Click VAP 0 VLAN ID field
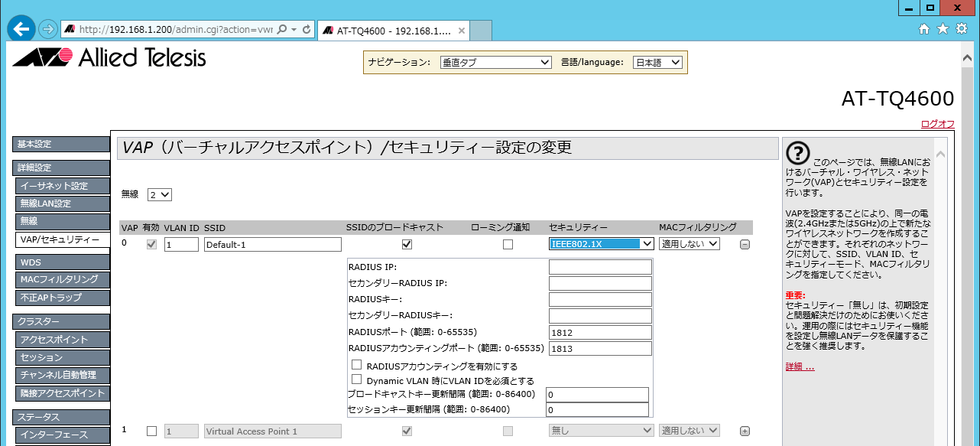980x446 pixels. pos(181,245)
